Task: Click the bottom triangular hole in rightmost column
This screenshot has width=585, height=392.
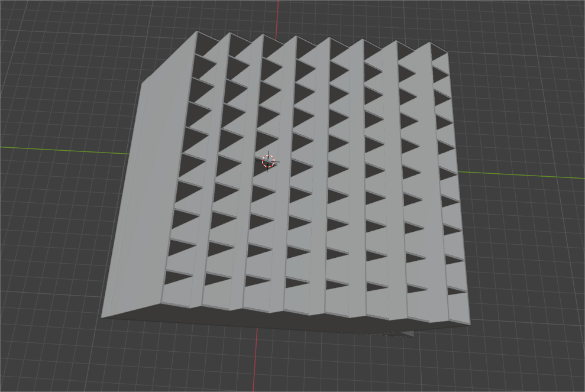Action: [x=456, y=290]
